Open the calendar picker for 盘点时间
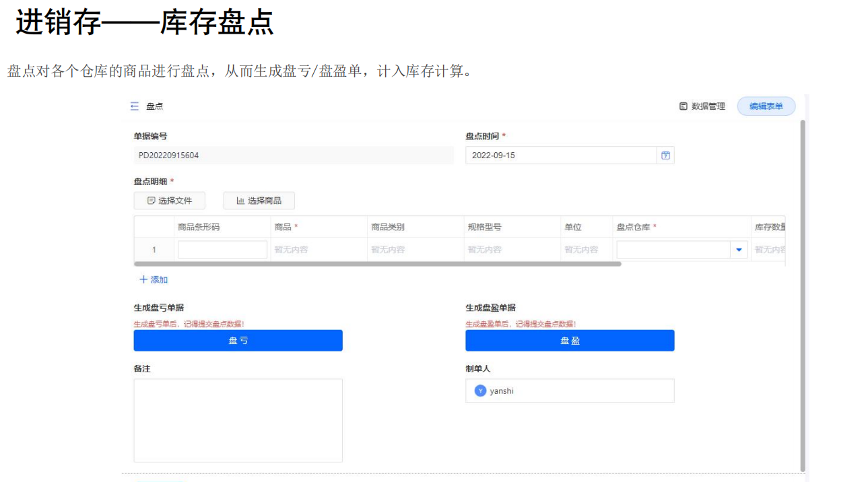This screenshot has width=868, height=482. coord(665,156)
